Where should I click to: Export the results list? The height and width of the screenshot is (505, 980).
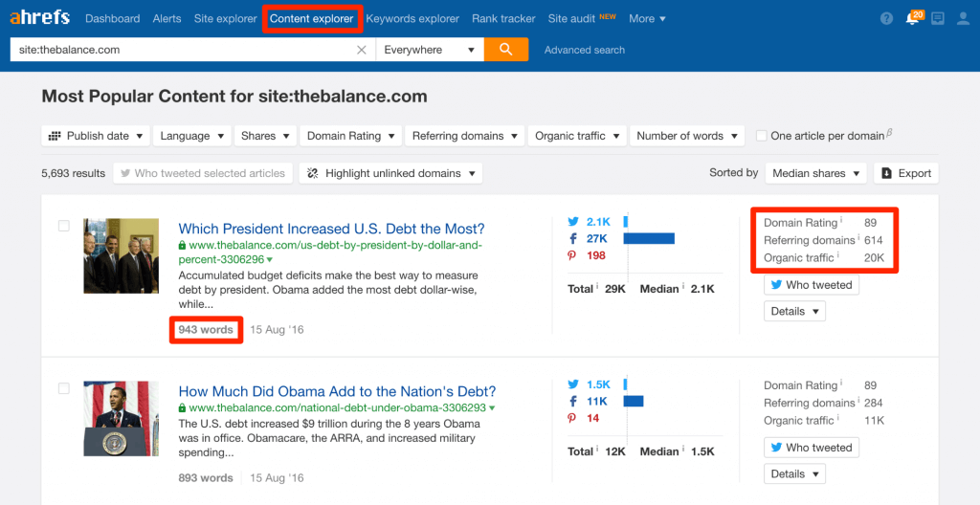pyautogui.click(x=906, y=173)
